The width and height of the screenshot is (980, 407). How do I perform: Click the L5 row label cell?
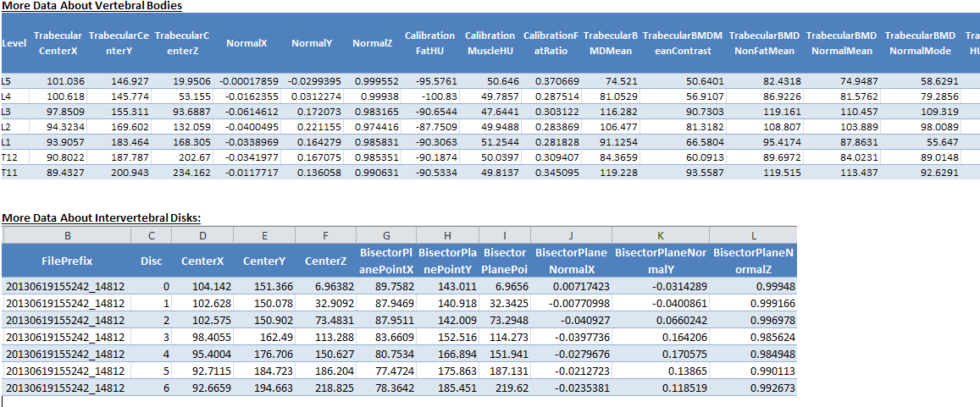click(8, 81)
